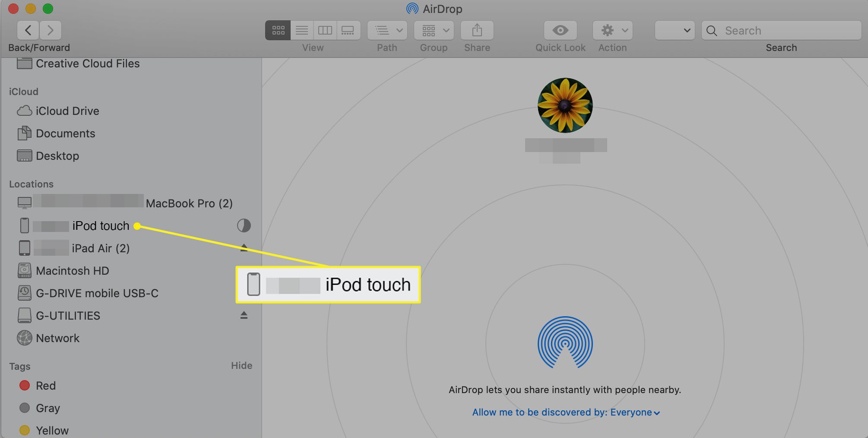The image size is (868, 438).
Task: Open the Action gear menu
Action: click(x=612, y=30)
